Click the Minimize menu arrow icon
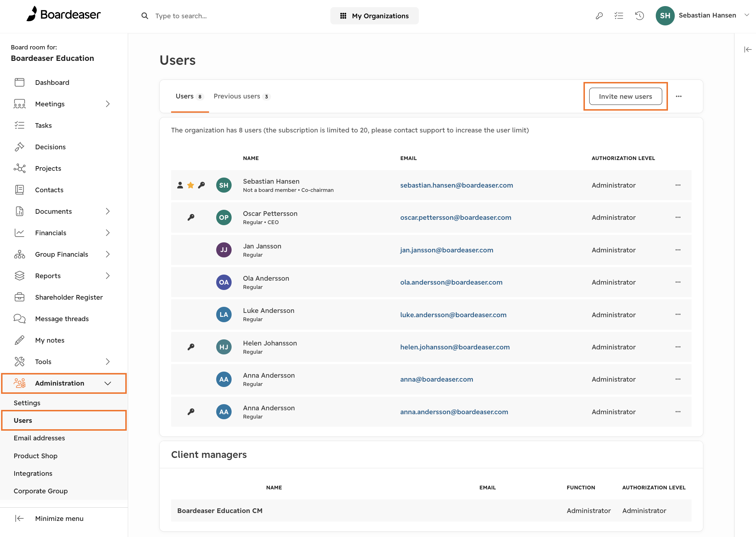Screen dimensions: 756x537 tap(20, 518)
